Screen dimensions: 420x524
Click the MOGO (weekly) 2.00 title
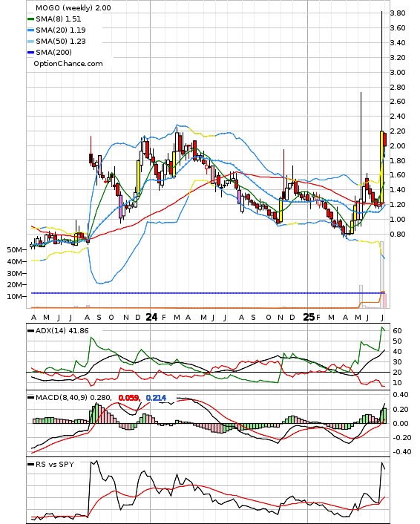tap(73, 7)
